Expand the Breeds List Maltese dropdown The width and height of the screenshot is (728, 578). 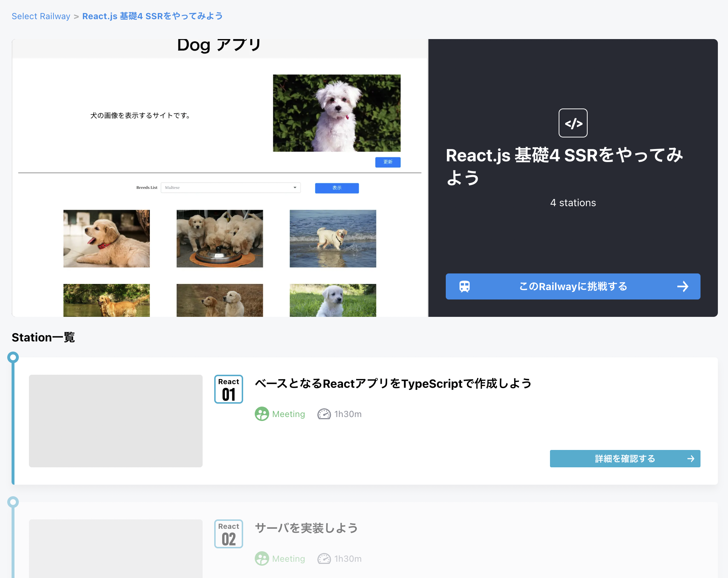[230, 188]
